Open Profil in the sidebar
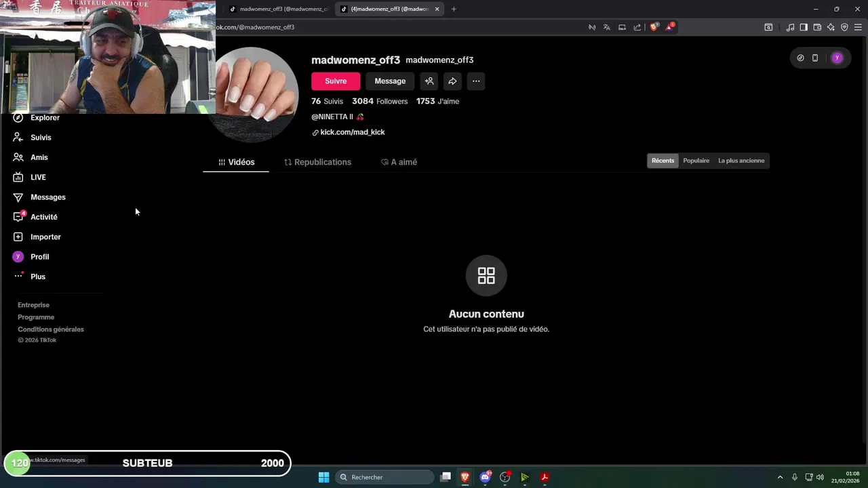Screen dimensions: 868x488 pyautogui.click(x=31, y=257)
